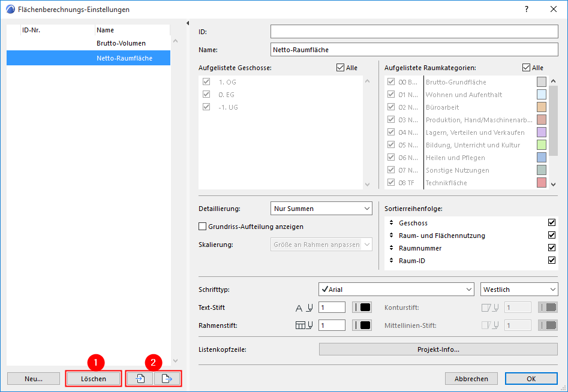
Task: Click the import settings icon button
Action: [140, 379]
